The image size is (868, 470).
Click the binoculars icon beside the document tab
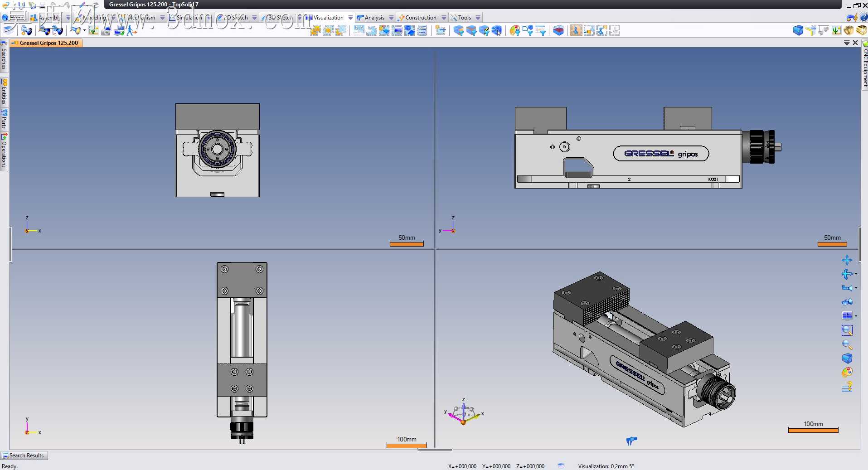point(4,43)
